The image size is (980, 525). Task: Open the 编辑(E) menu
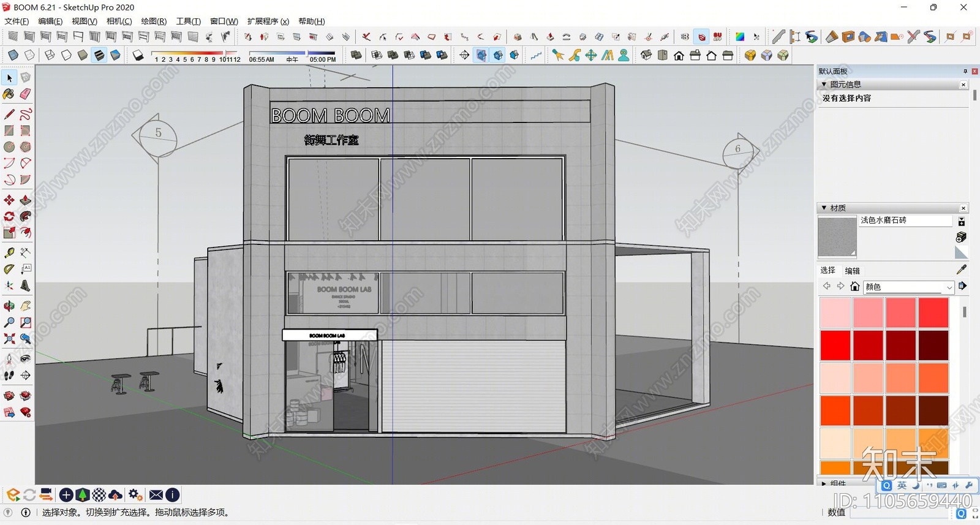point(50,21)
